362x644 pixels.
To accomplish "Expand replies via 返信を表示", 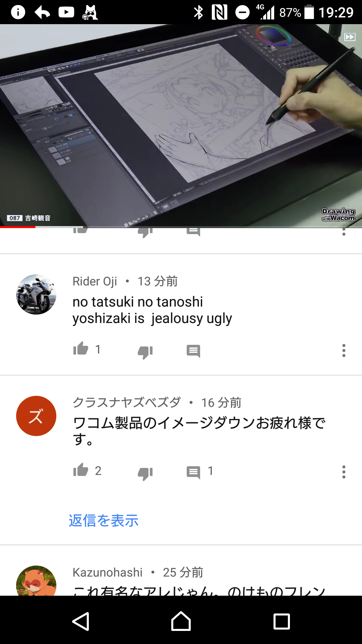I will point(104,521).
